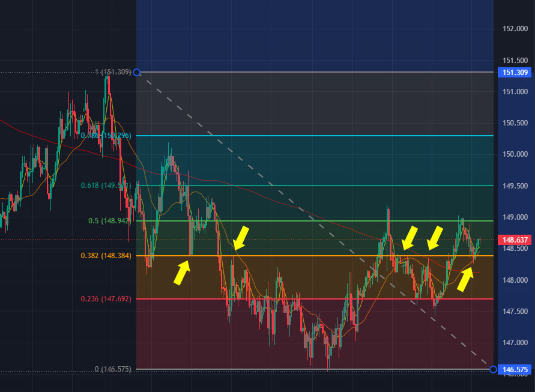Click the 1 (151.309) Fibonacci label
Viewport: 535px width, 392px height.
point(113,73)
